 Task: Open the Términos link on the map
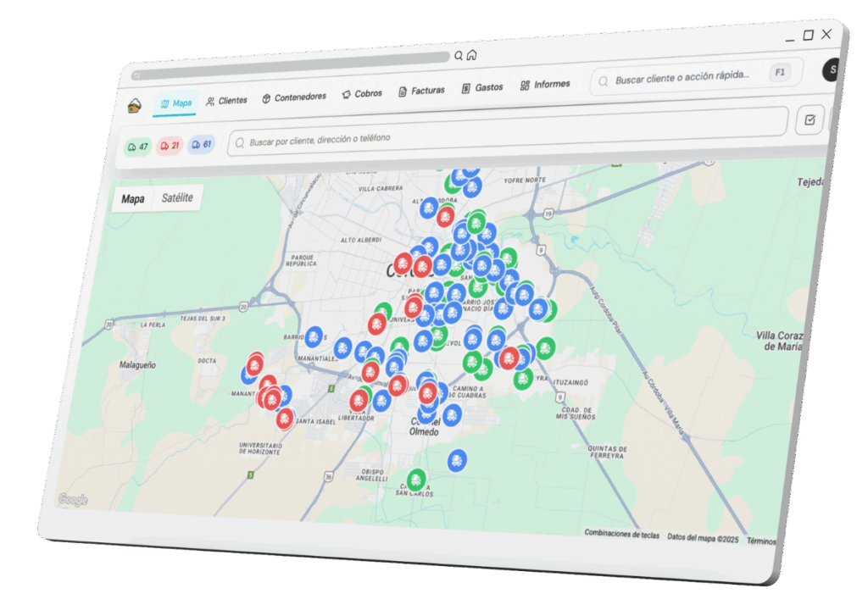pos(760,541)
